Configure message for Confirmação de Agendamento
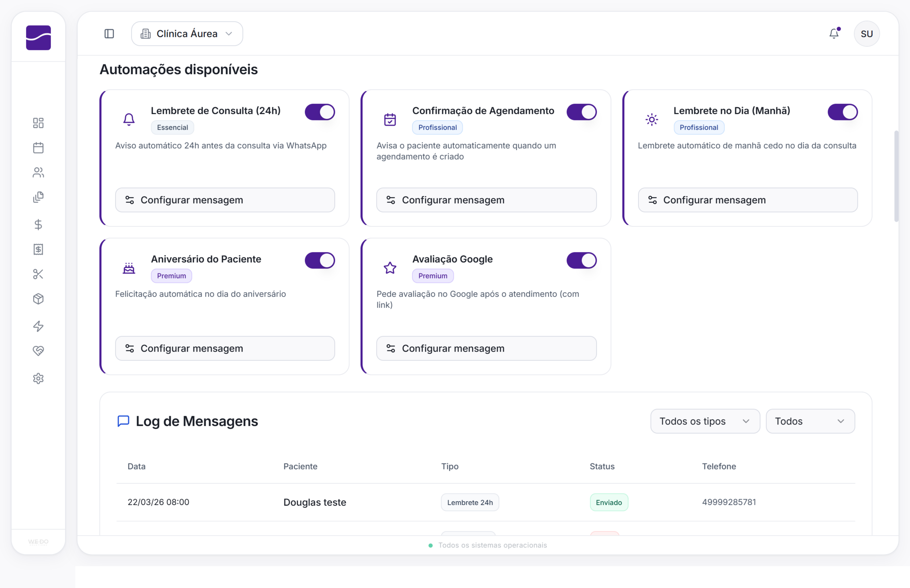Viewport: 910px width, 588px height. point(486,200)
